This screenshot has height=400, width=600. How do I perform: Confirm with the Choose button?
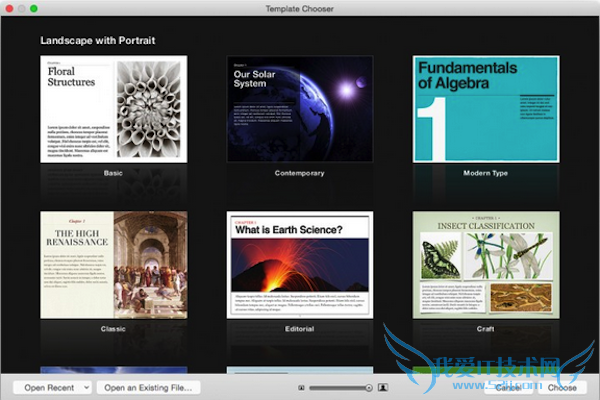click(561, 387)
